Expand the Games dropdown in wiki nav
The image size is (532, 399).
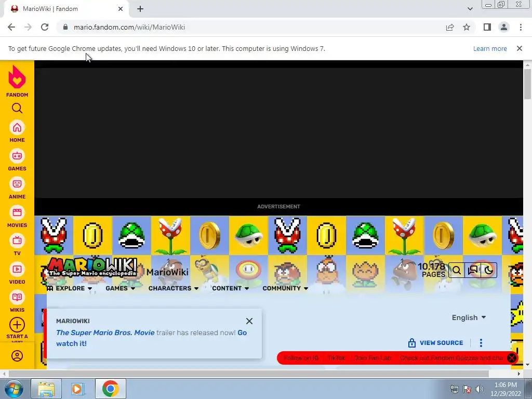click(x=120, y=288)
